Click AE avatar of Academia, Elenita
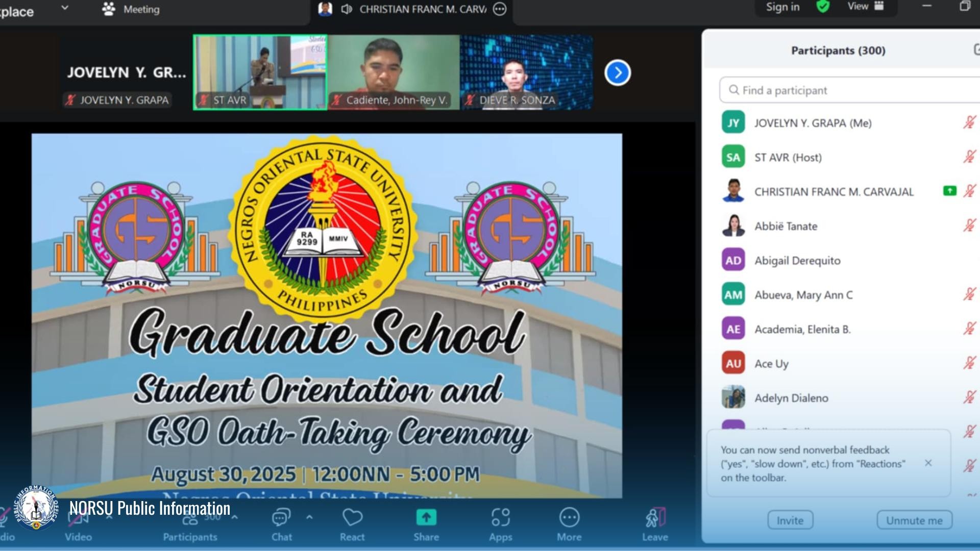The width and height of the screenshot is (980, 551). point(733,329)
